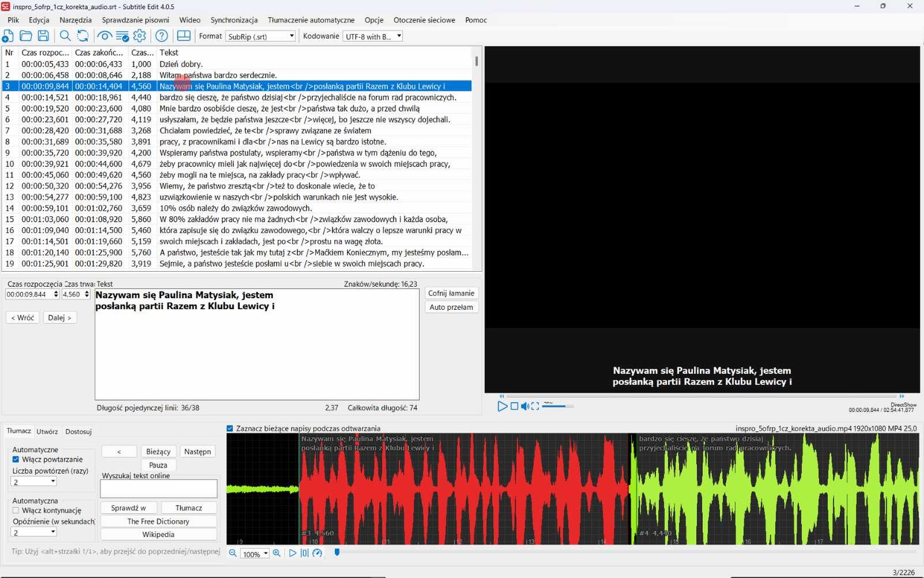Uncheck 'Włącz powtarzanie' checkbox

[x=16, y=460]
